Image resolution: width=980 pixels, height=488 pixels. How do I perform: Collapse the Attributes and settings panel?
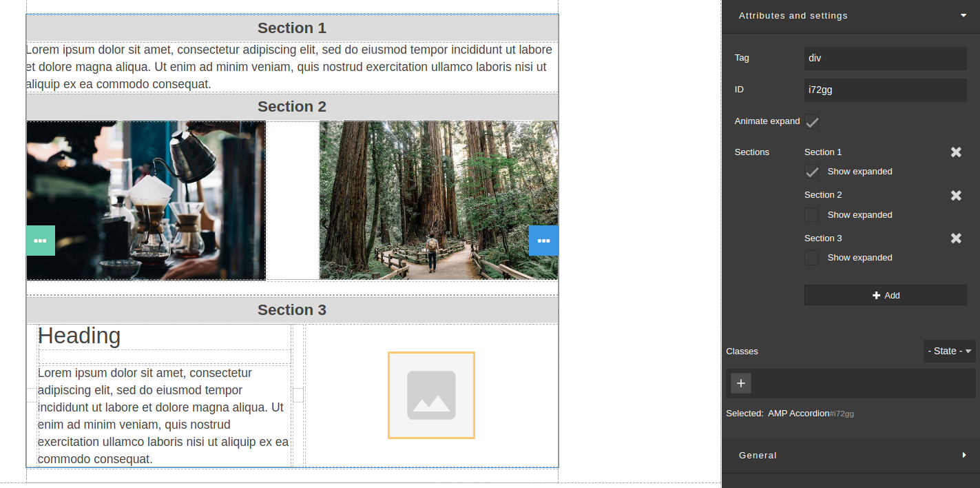coord(851,16)
